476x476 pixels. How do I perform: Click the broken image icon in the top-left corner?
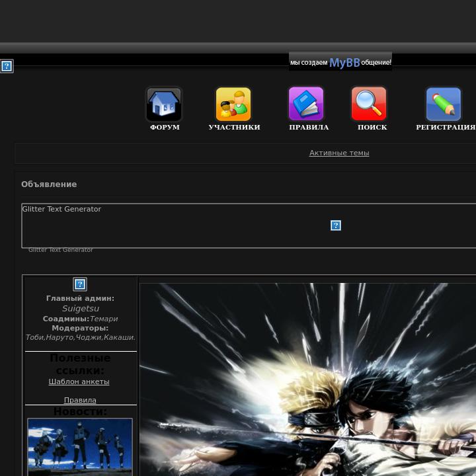point(7,66)
